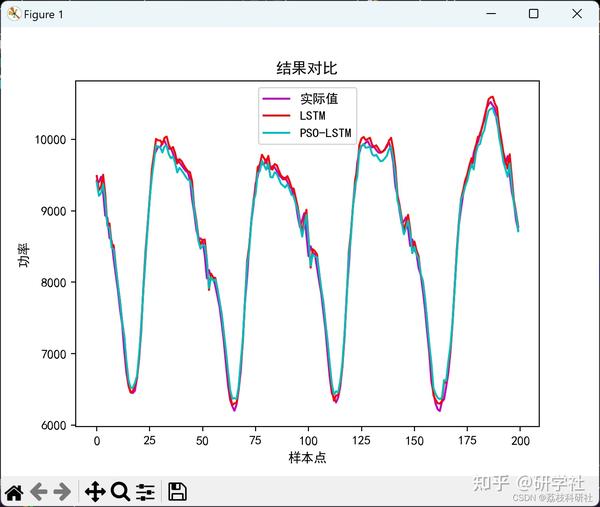This screenshot has height=507, width=600.
Task: Go back to previous view arrow
Action: [x=39, y=492]
